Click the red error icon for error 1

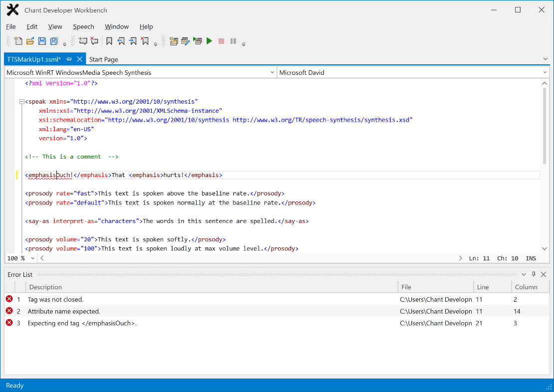(9, 299)
